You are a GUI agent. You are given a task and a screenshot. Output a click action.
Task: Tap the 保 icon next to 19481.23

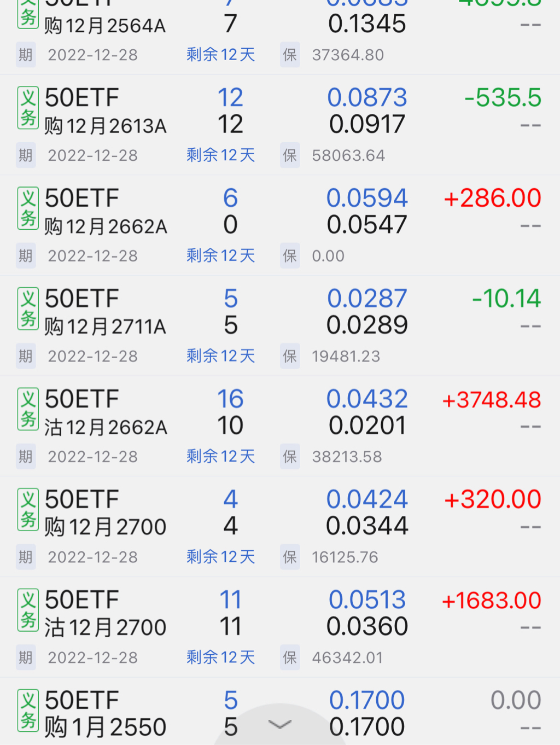290,356
